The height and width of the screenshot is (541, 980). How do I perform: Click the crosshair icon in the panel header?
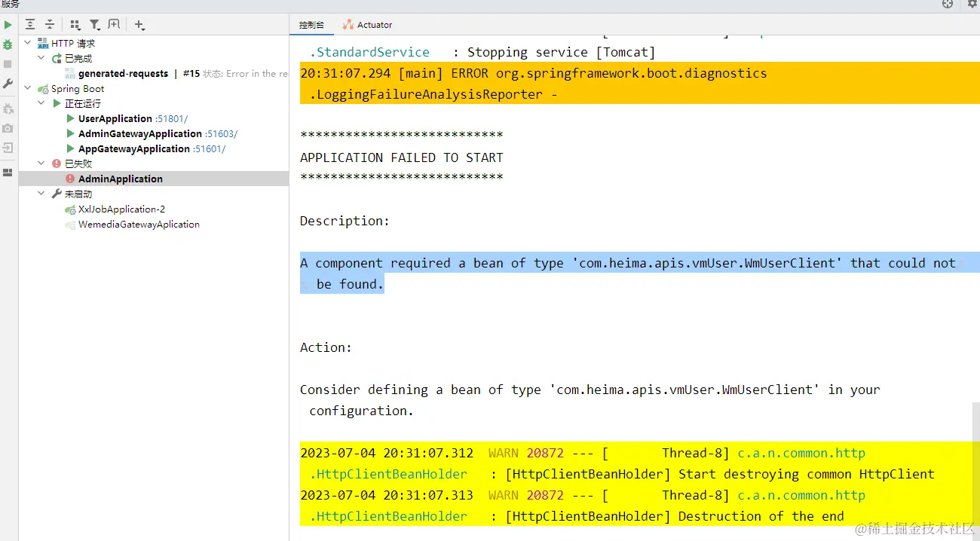point(948,4)
